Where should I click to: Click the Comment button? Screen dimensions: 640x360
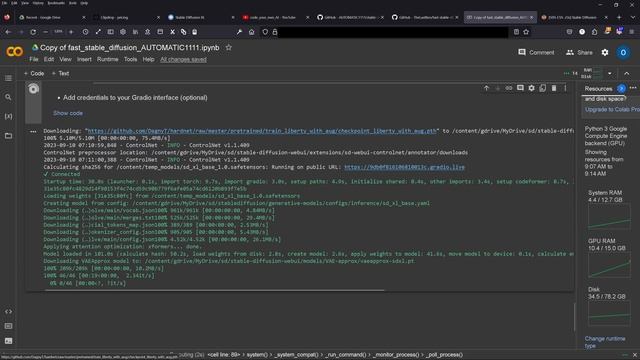tap(536, 52)
